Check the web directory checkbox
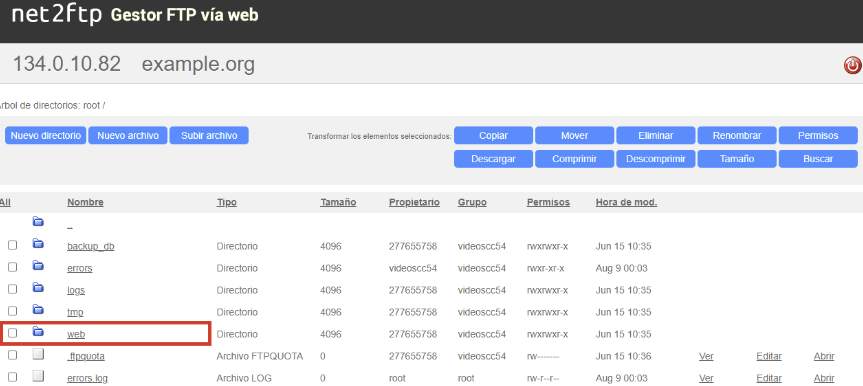863x386 pixels. pos(12,333)
